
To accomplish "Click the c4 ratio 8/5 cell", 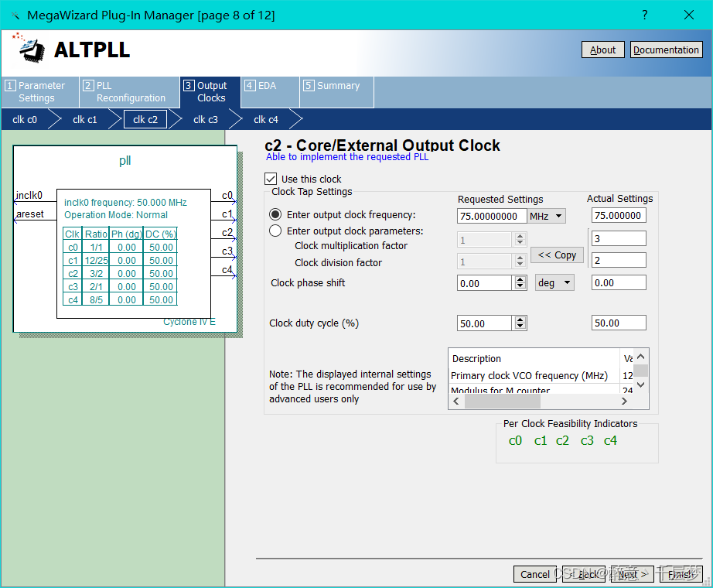I will (96, 300).
